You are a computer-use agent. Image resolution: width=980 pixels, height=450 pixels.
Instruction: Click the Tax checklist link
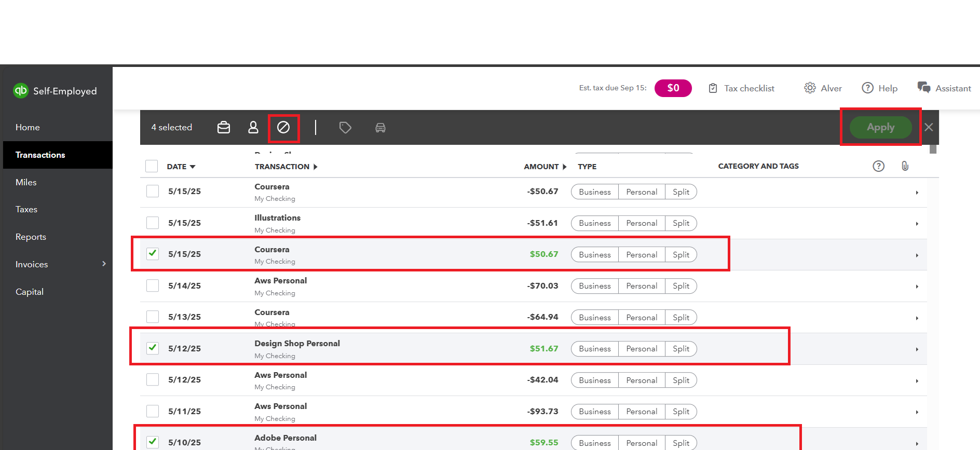[749, 88]
